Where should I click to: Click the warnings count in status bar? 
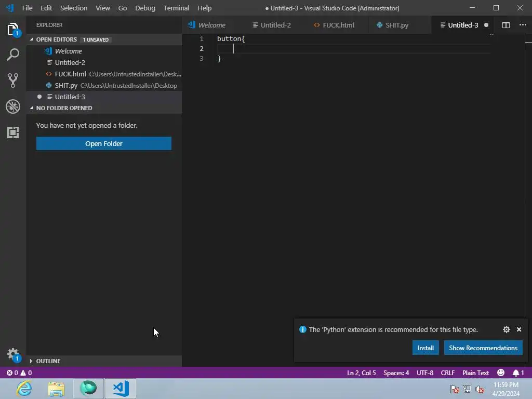pyautogui.click(x=26, y=373)
